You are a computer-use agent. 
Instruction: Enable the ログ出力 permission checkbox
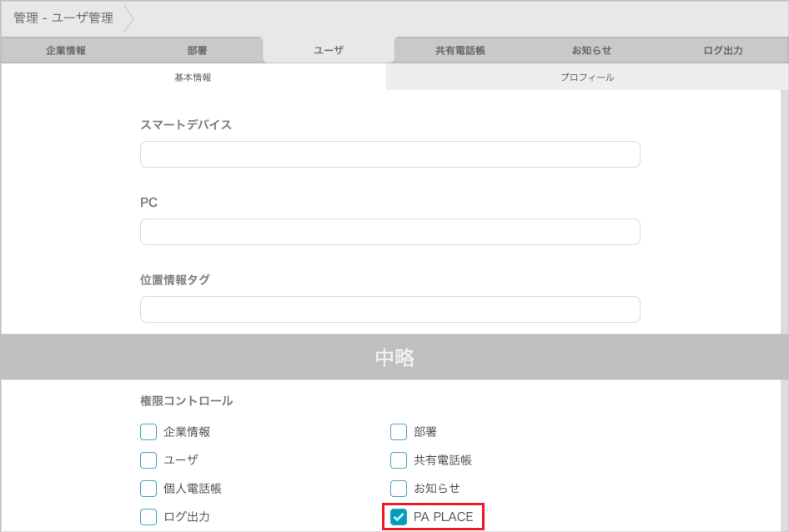point(148,517)
